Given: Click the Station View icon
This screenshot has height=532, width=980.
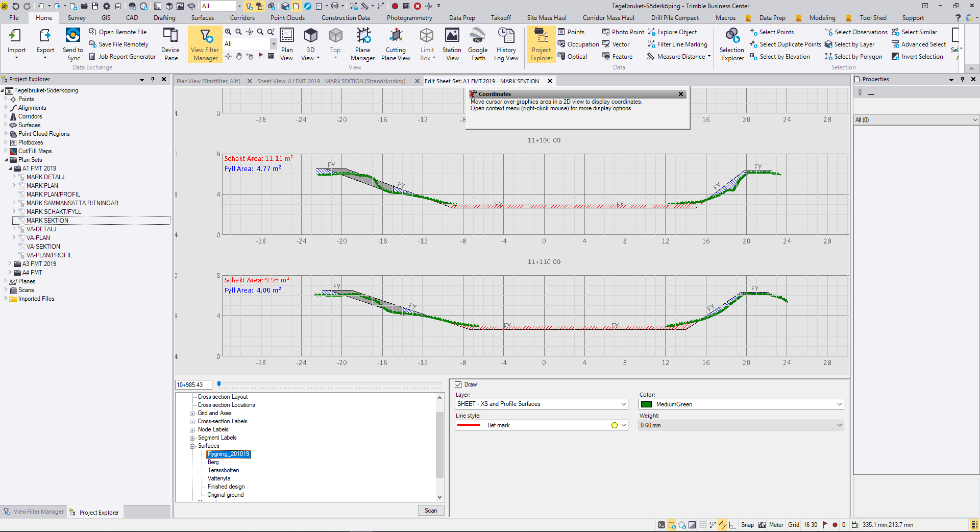Looking at the screenshot, I should (x=452, y=44).
